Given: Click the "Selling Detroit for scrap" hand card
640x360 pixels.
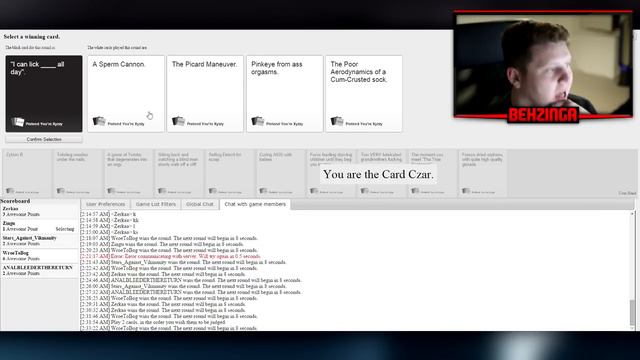Looking at the screenshot, I should [x=230, y=173].
